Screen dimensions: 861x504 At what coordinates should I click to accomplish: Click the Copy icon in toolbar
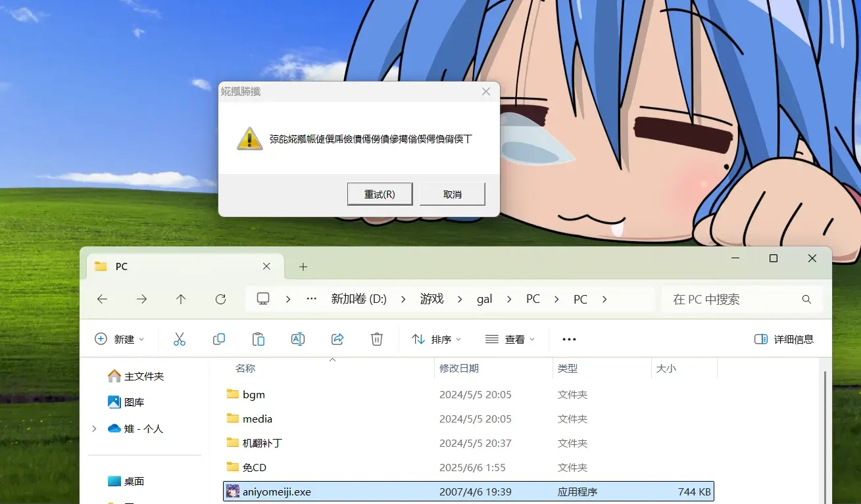point(219,339)
